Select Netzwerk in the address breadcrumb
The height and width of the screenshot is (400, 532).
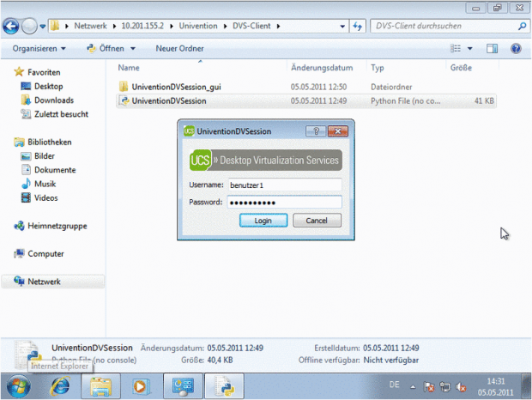point(90,26)
